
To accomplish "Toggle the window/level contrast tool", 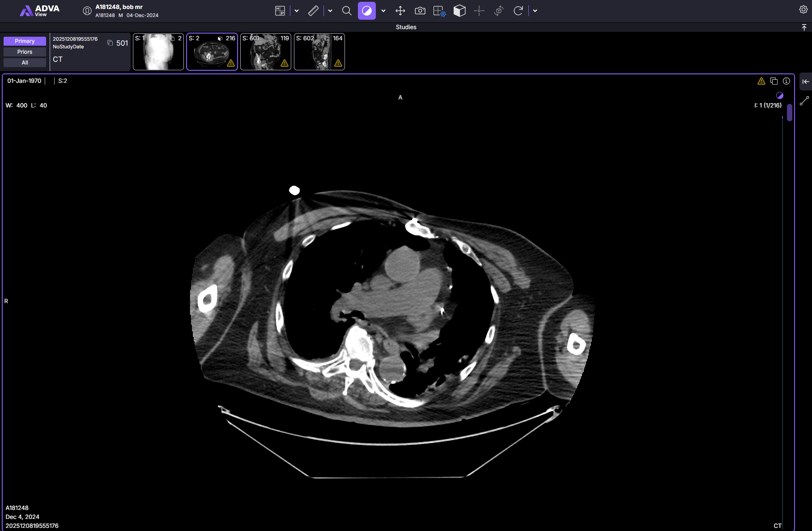I will (366, 11).
